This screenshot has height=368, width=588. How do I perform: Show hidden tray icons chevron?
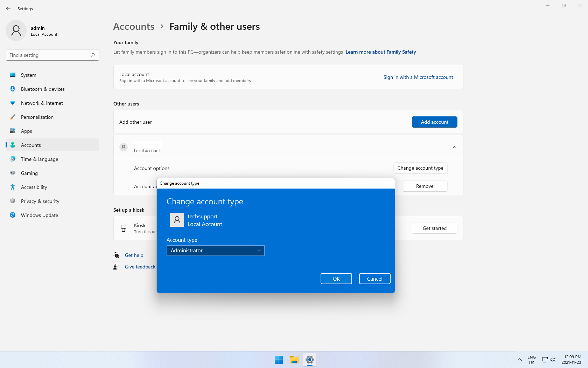tap(520, 360)
